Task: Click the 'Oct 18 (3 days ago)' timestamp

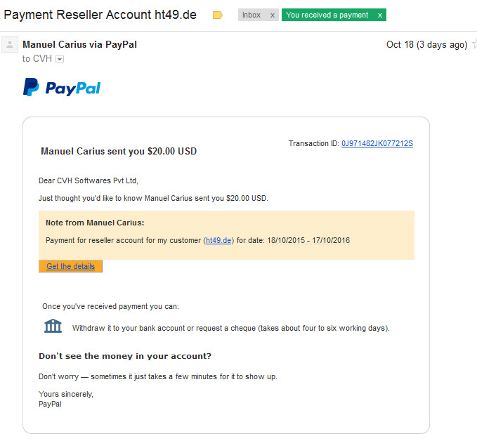Action: pyautogui.click(x=427, y=45)
